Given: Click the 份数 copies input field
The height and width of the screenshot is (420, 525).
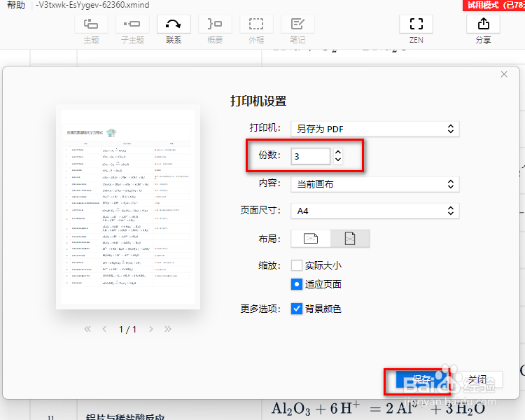Looking at the screenshot, I should [x=311, y=156].
